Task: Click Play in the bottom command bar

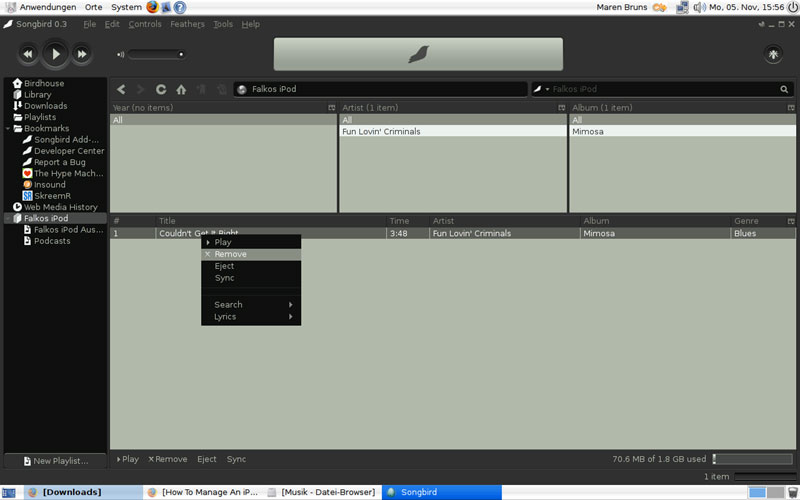Action: coord(128,459)
